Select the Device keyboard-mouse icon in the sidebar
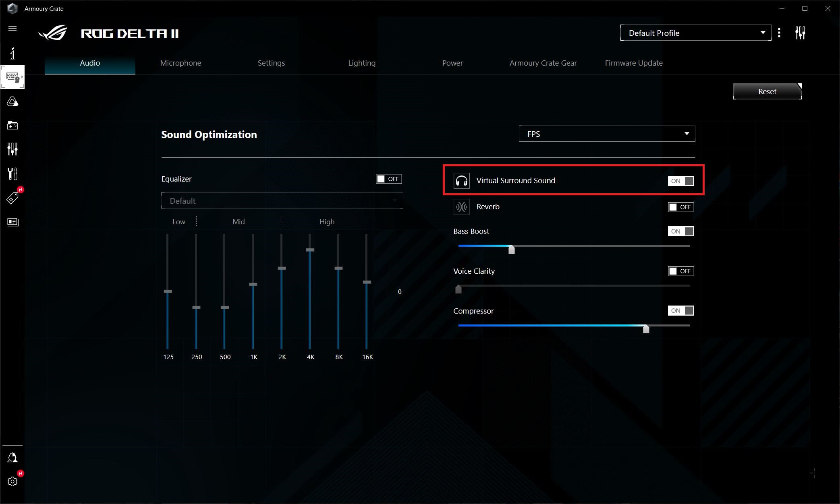 pyautogui.click(x=12, y=76)
